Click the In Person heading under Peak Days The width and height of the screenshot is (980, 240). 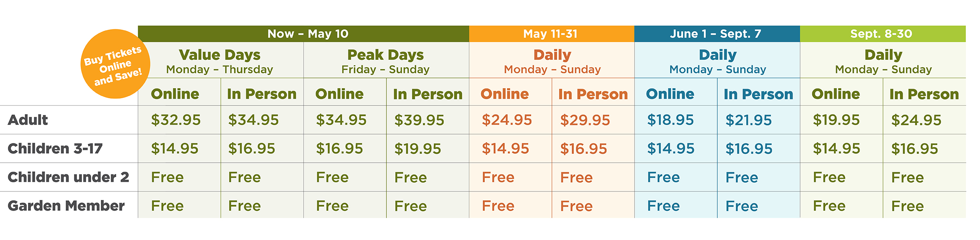pyautogui.click(x=427, y=94)
